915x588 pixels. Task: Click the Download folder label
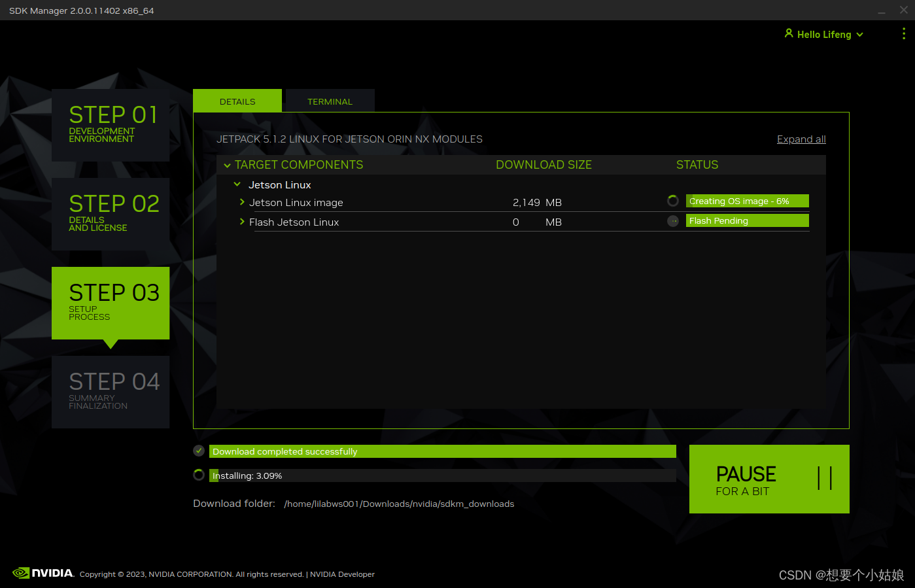[234, 503]
